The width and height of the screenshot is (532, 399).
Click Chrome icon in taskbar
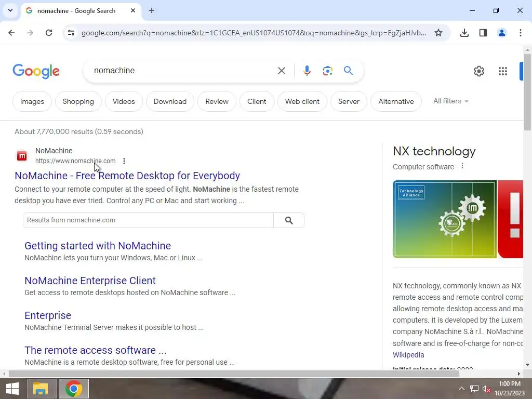click(x=74, y=389)
